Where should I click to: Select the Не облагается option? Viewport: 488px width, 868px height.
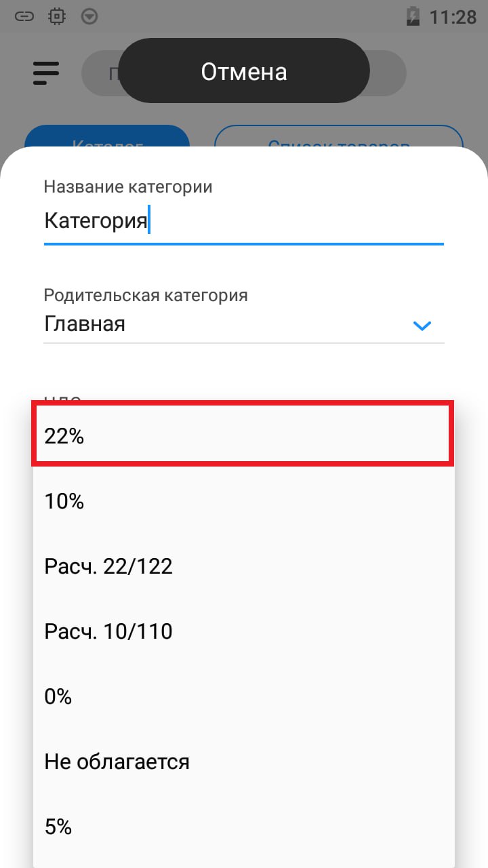pyautogui.click(x=243, y=762)
